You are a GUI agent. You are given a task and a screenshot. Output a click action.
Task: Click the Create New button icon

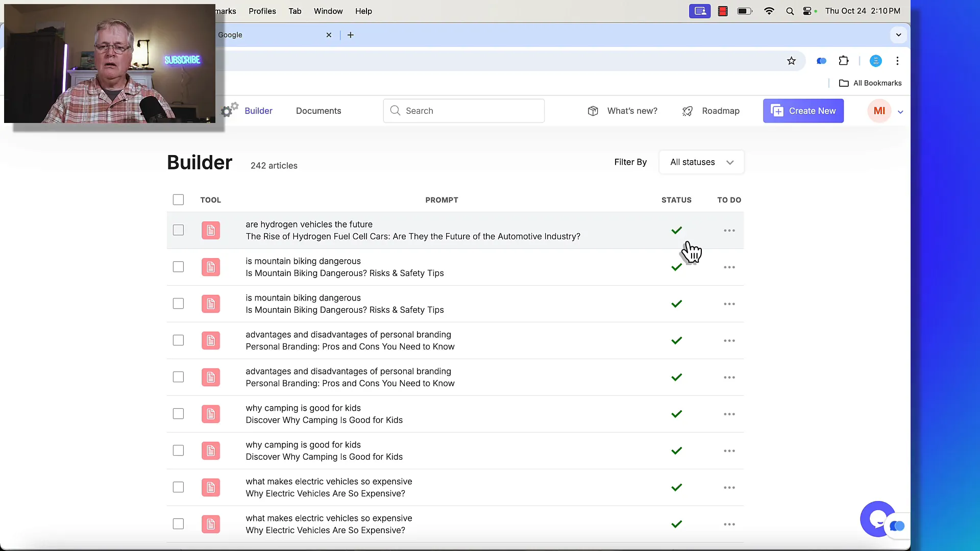[x=777, y=110]
